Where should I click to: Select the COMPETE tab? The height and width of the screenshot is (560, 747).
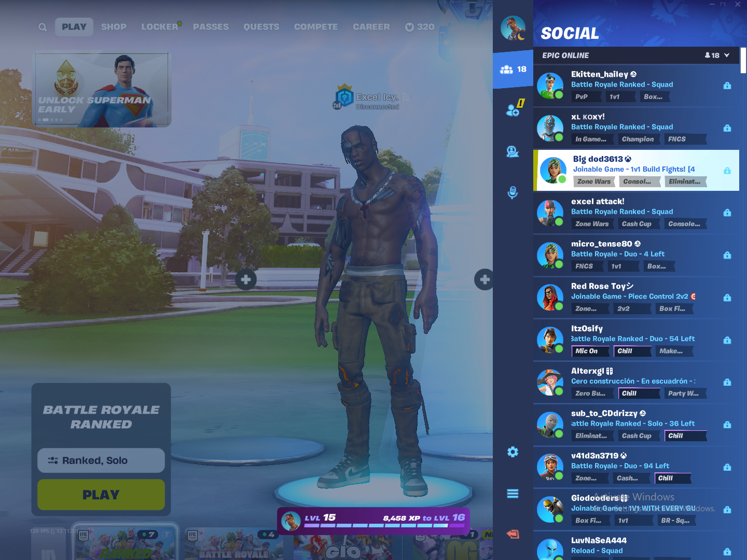tap(316, 27)
